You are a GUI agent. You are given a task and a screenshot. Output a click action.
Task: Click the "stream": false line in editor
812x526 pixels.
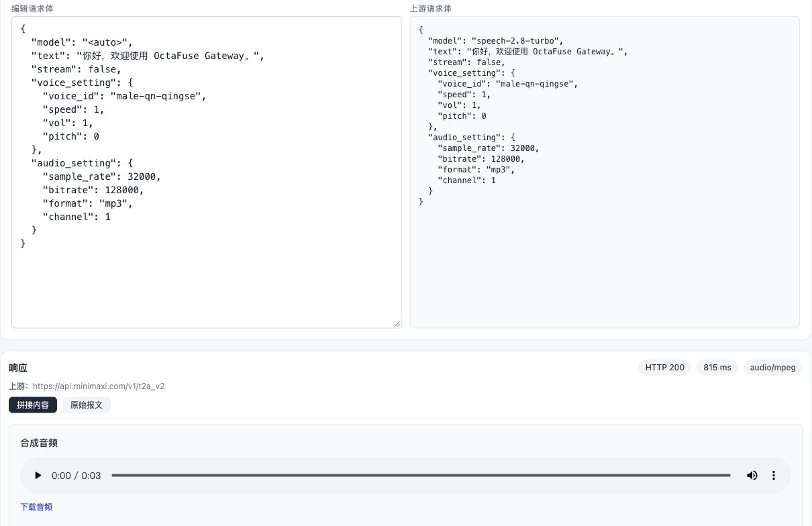point(77,69)
